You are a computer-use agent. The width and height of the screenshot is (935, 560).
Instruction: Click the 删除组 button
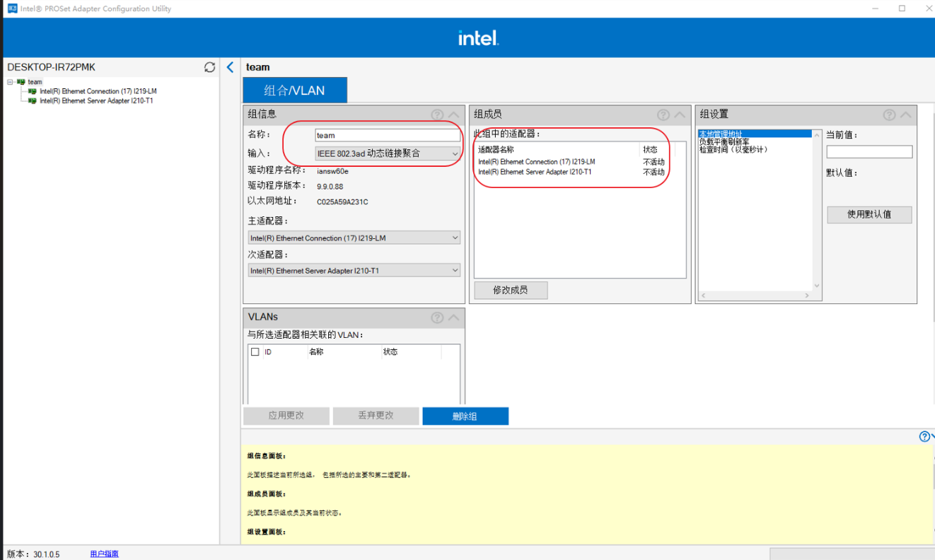[465, 416]
